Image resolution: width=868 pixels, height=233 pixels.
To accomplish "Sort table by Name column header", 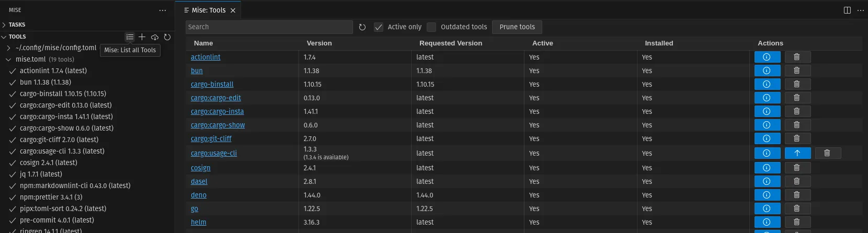I will (203, 43).
